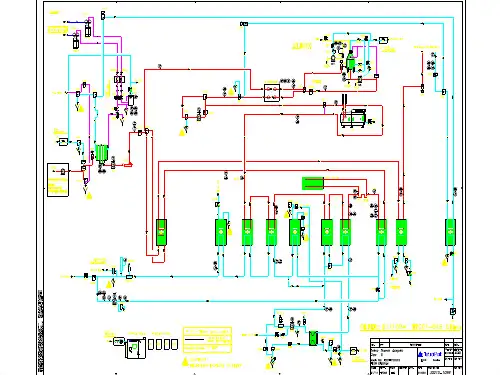Select the green striped vessel on the left
500x375 pixels.
click(102, 153)
